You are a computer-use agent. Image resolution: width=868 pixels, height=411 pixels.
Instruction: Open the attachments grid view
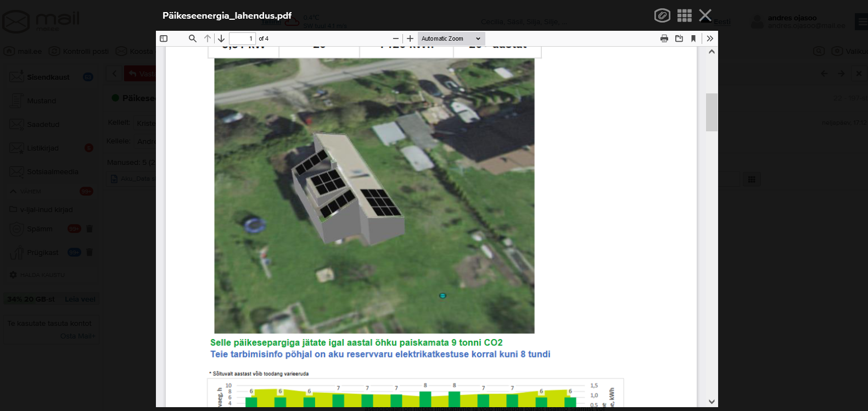684,15
